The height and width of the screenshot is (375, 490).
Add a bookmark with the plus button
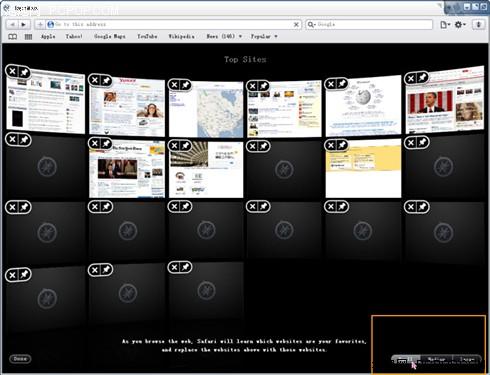(40, 24)
